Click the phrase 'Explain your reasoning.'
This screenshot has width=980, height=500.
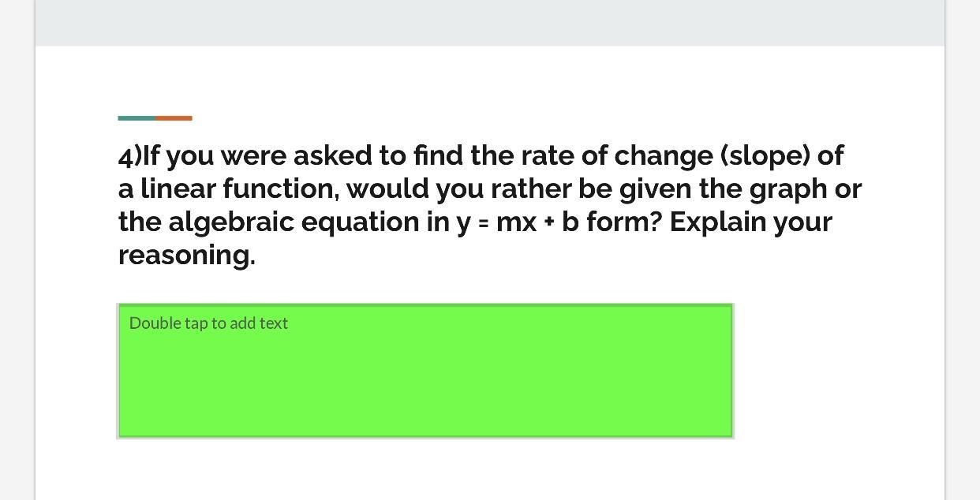(x=475, y=238)
